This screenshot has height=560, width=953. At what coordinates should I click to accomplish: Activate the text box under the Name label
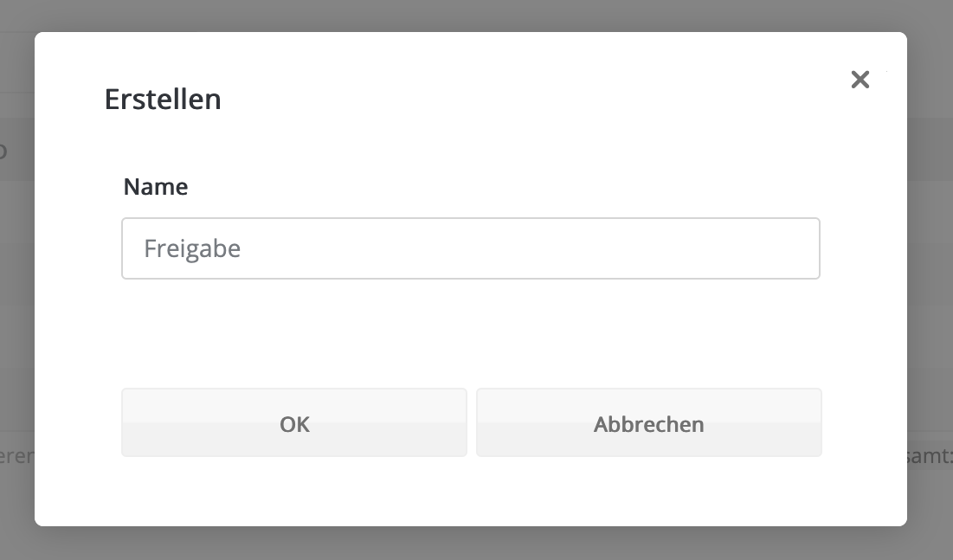pos(470,248)
